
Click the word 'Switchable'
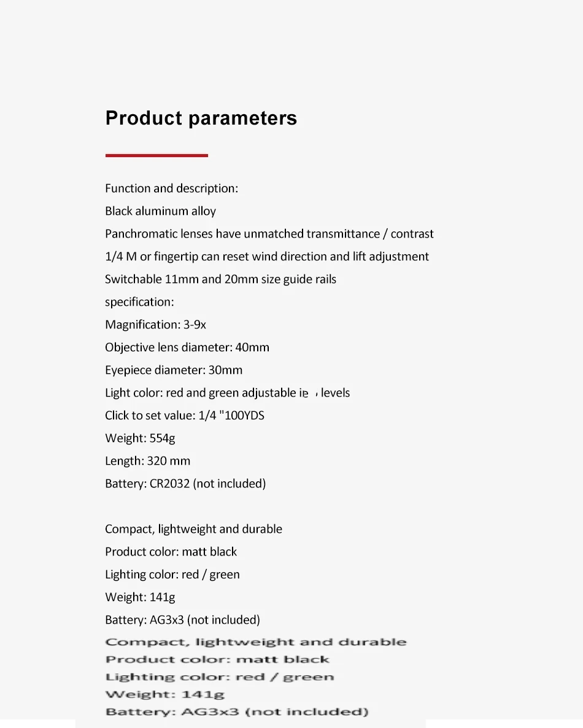[x=133, y=279]
